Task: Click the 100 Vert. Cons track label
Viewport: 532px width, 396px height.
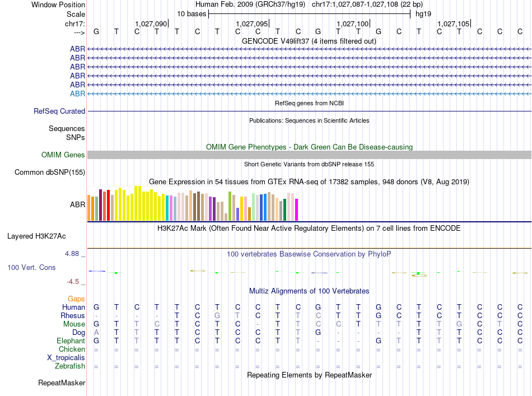Action: point(31,268)
